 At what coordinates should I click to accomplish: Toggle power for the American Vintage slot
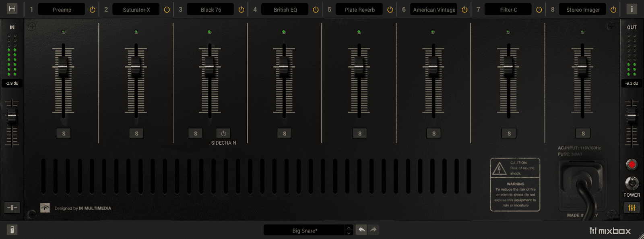pos(465,10)
